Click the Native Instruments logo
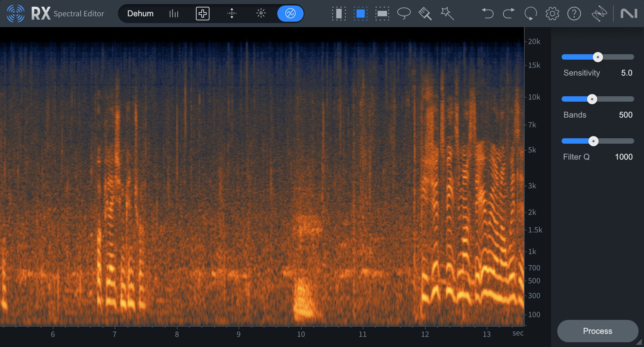644x347 pixels. [629, 14]
